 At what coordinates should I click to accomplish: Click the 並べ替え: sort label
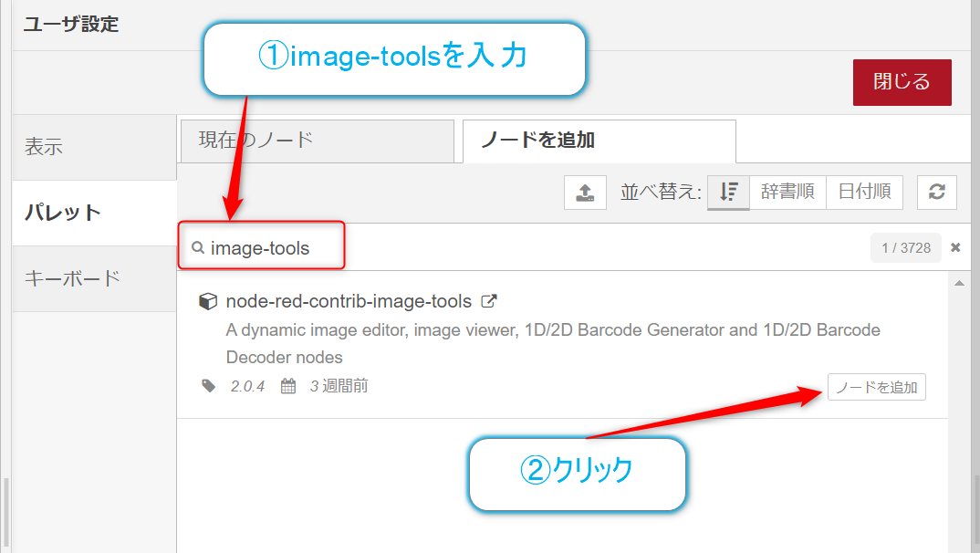click(661, 192)
